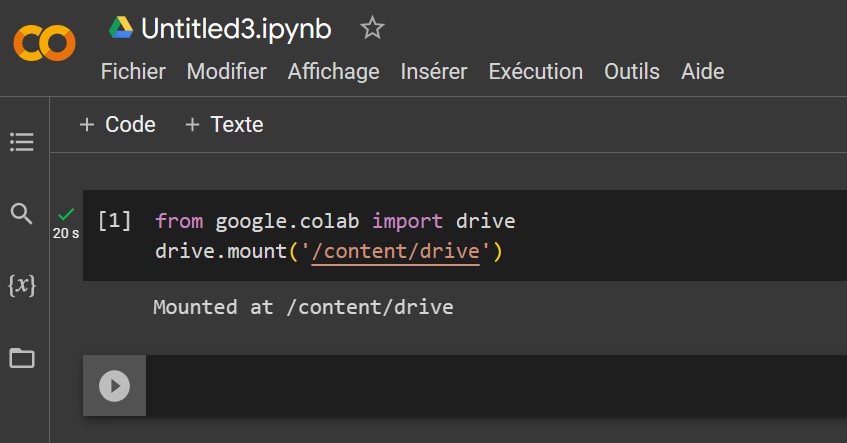Open the Insérer menu
Viewport: 847px width, 443px height.
coord(434,71)
